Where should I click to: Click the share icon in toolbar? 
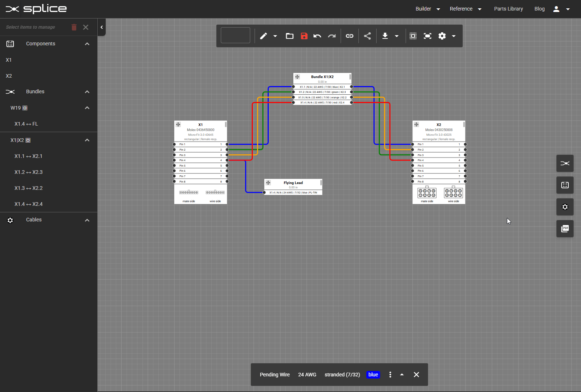pos(367,36)
